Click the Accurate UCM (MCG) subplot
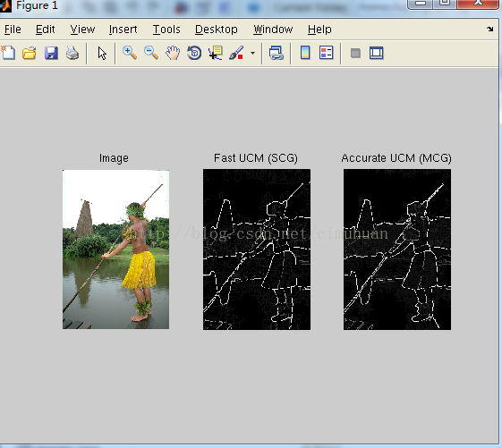Image resolution: width=502 pixels, height=448 pixels. (397, 249)
